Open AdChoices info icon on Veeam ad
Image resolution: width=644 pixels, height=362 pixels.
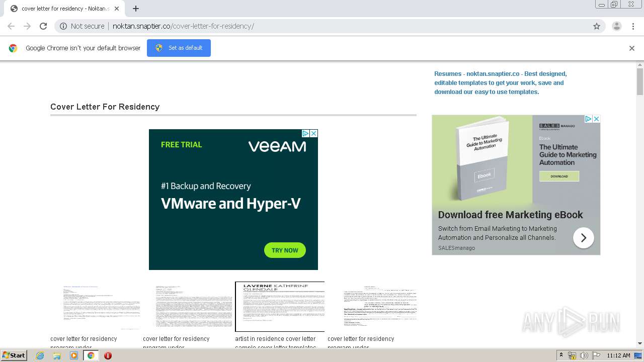click(305, 133)
